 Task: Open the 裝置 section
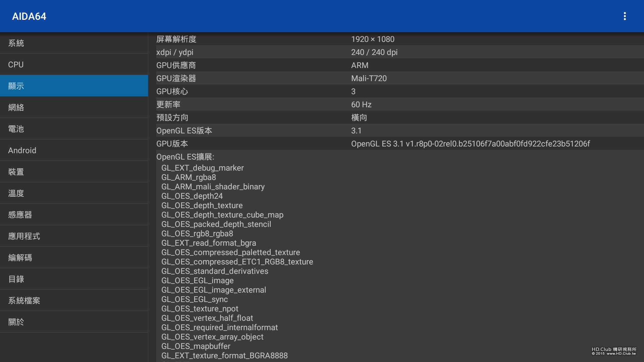click(x=74, y=172)
